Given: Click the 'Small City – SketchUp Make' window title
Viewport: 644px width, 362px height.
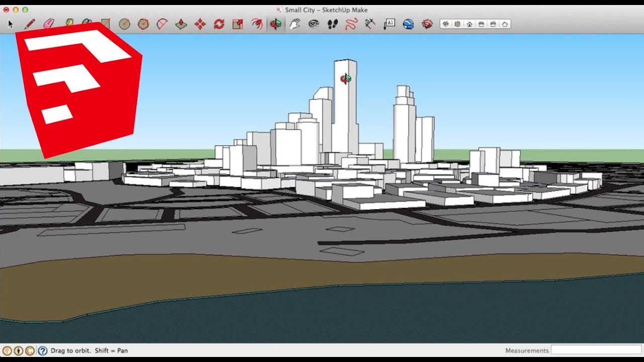Looking at the screenshot, I should click(326, 10).
